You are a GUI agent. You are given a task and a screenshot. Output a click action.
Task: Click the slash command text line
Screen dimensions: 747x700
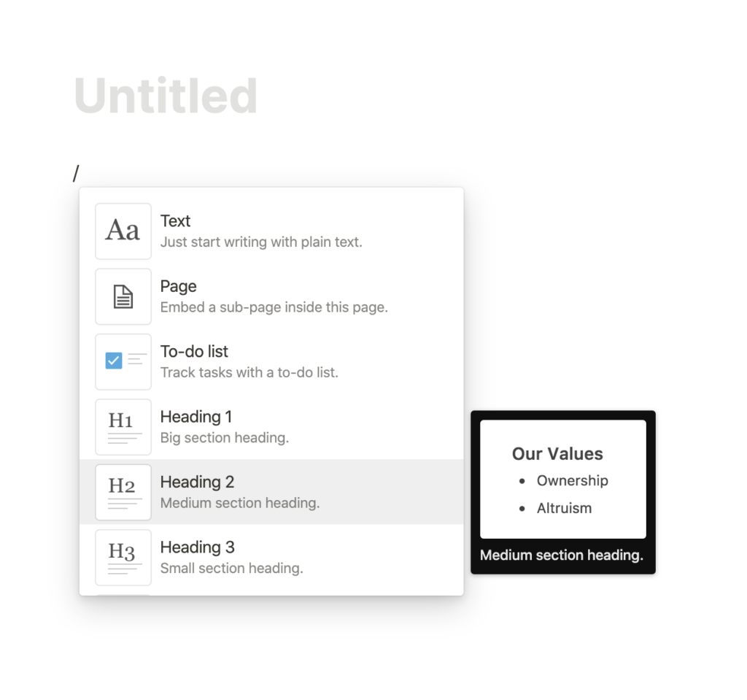(76, 173)
